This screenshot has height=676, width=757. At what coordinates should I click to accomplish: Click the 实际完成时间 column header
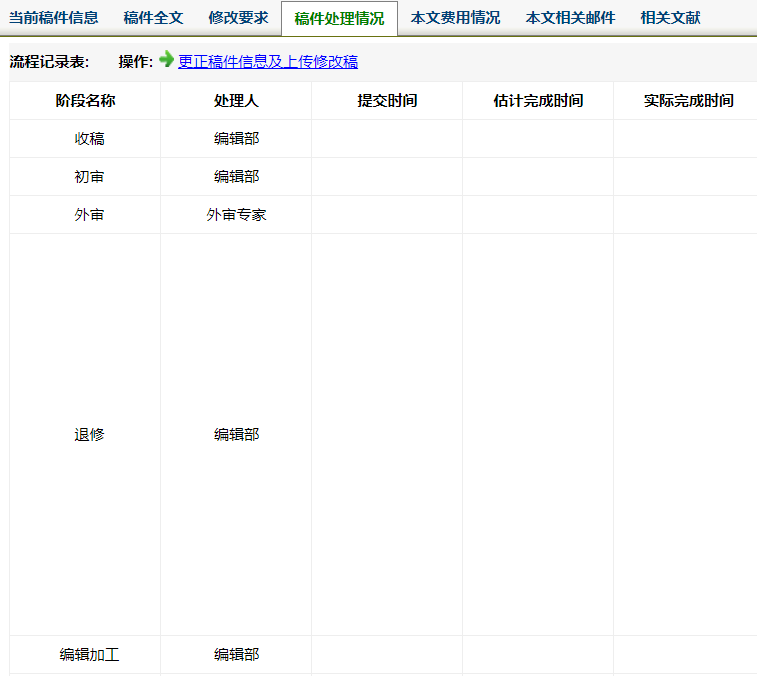(x=688, y=100)
